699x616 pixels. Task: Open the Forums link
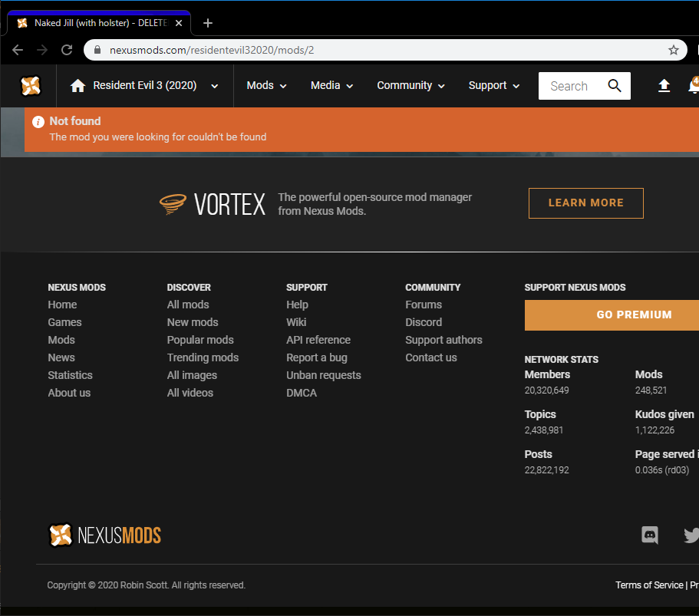[424, 305]
